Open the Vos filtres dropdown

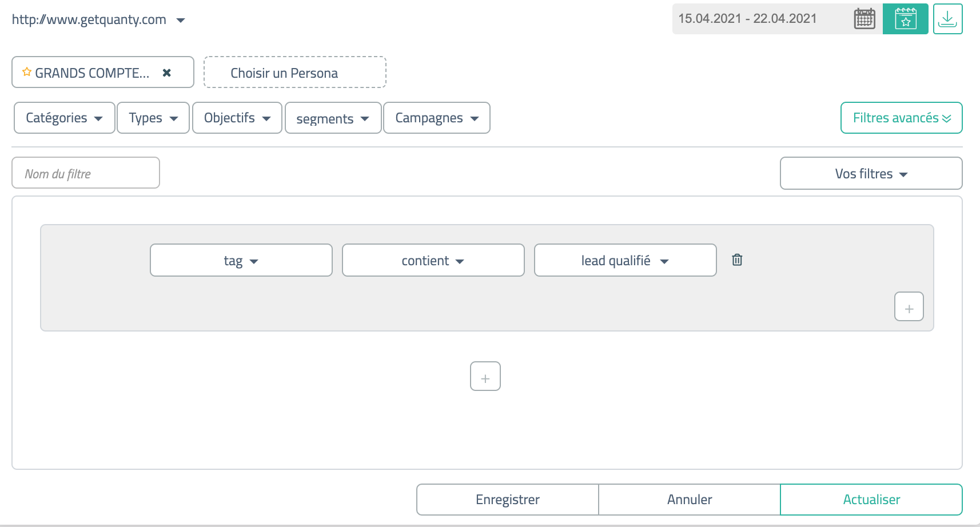point(871,173)
